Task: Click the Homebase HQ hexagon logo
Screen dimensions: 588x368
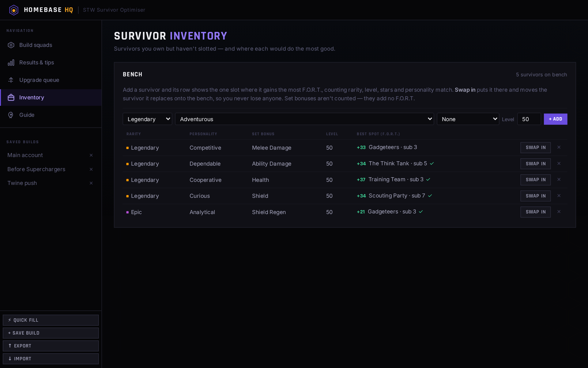Action: pyautogui.click(x=14, y=10)
